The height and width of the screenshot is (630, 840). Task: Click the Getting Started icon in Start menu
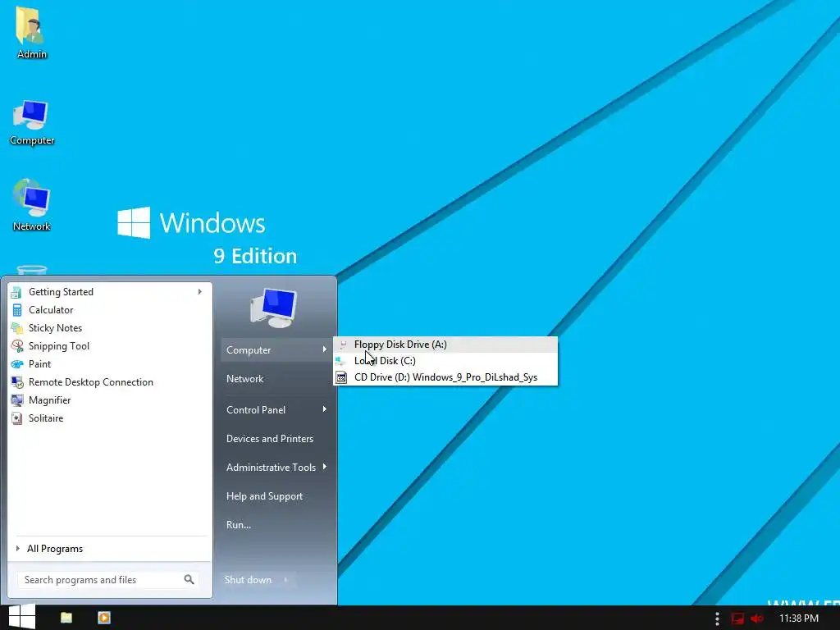[16, 292]
